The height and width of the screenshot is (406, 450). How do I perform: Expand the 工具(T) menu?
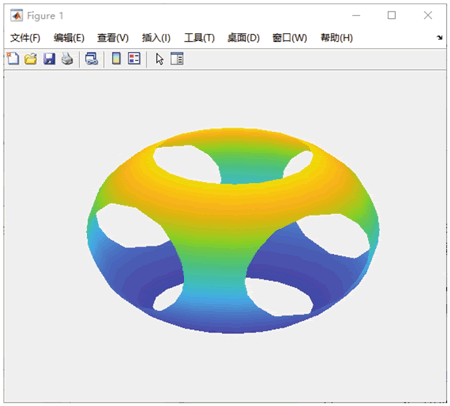click(x=199, y=38)
